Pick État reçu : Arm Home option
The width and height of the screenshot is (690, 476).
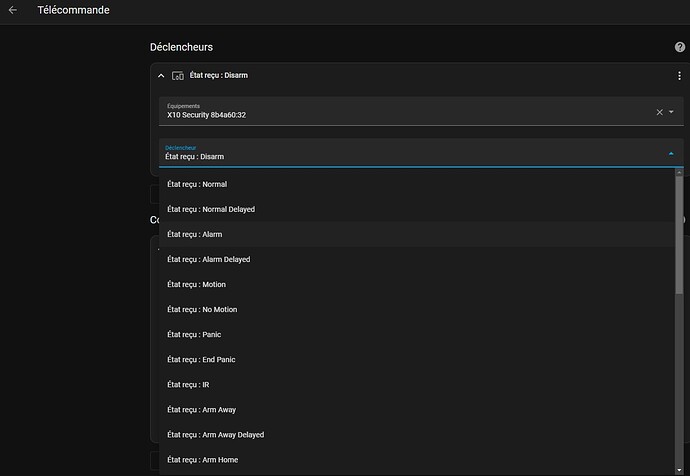(202, 460)
